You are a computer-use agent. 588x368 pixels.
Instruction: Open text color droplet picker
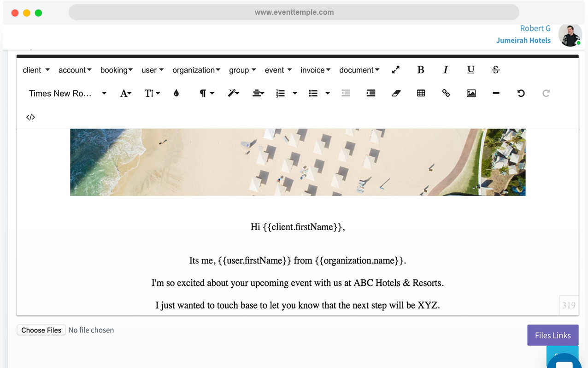click(176, 93)
